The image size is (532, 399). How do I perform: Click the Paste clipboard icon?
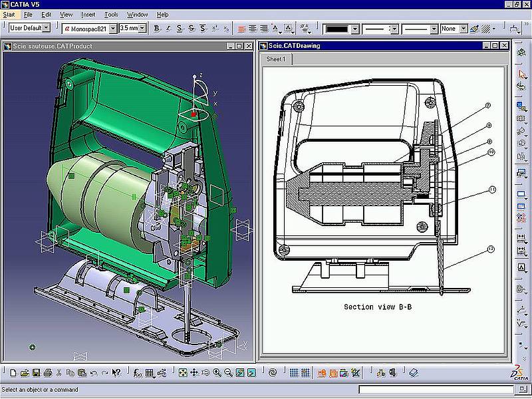[82, 373]
